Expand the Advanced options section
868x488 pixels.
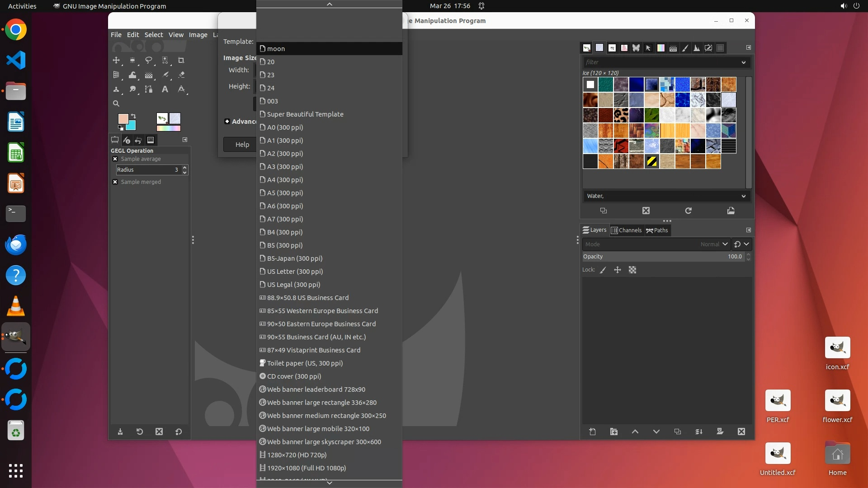coord(227,122)
